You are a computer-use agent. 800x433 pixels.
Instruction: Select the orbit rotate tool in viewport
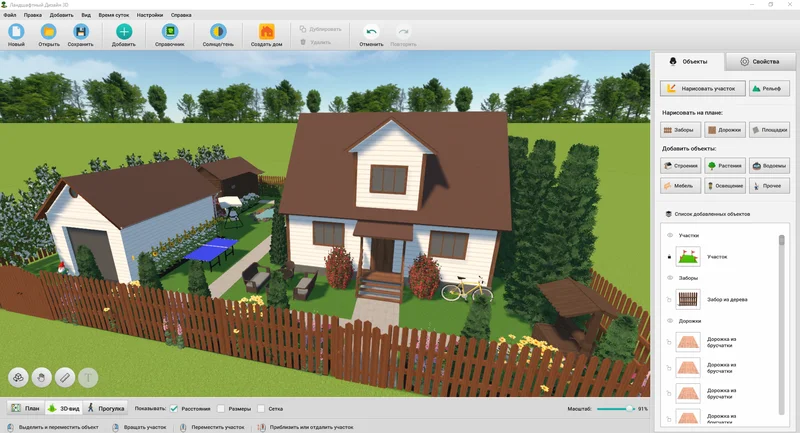(x=18, y=377)
